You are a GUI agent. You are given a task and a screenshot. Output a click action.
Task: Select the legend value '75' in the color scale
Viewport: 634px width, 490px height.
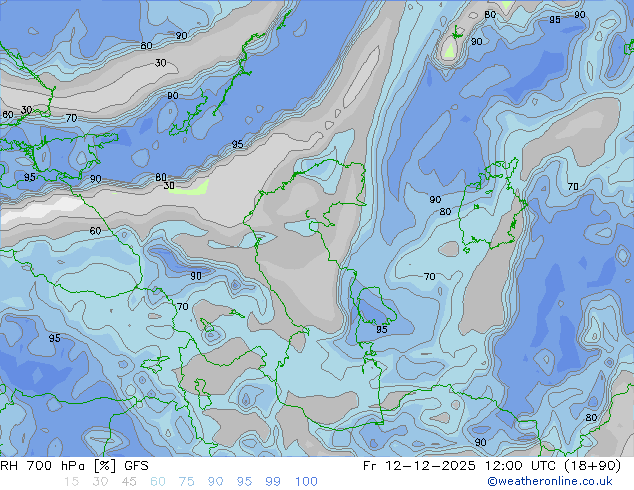[x=186, y=482]
